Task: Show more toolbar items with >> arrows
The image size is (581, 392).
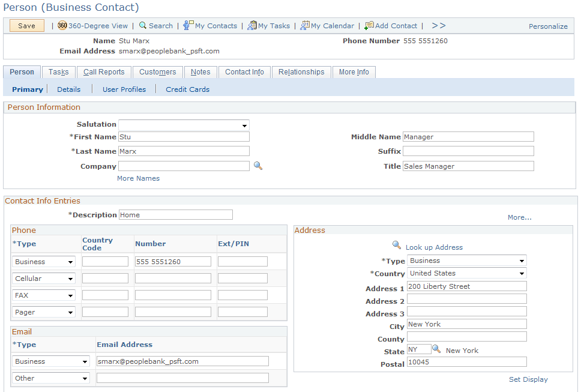Action: tap(438, 25)
